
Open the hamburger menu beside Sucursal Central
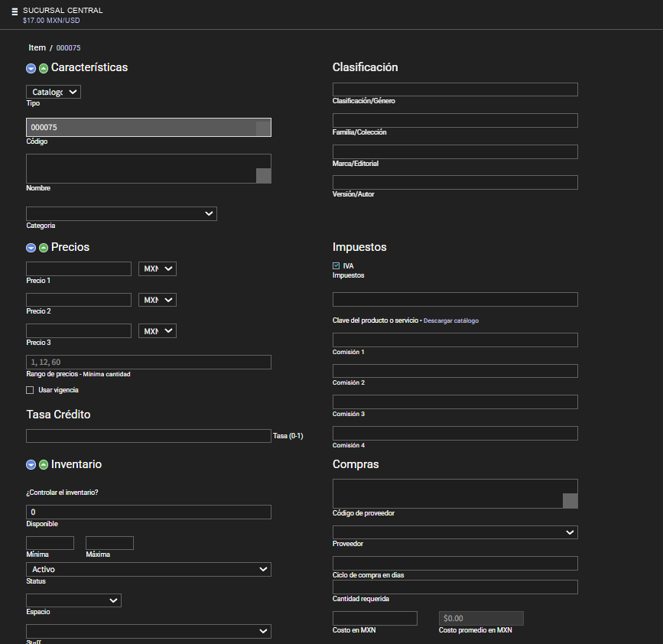15,11
